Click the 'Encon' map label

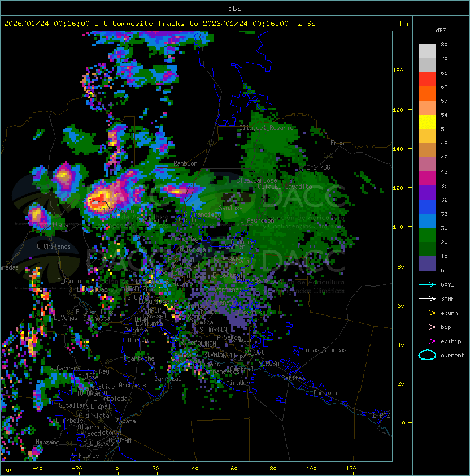339,143
